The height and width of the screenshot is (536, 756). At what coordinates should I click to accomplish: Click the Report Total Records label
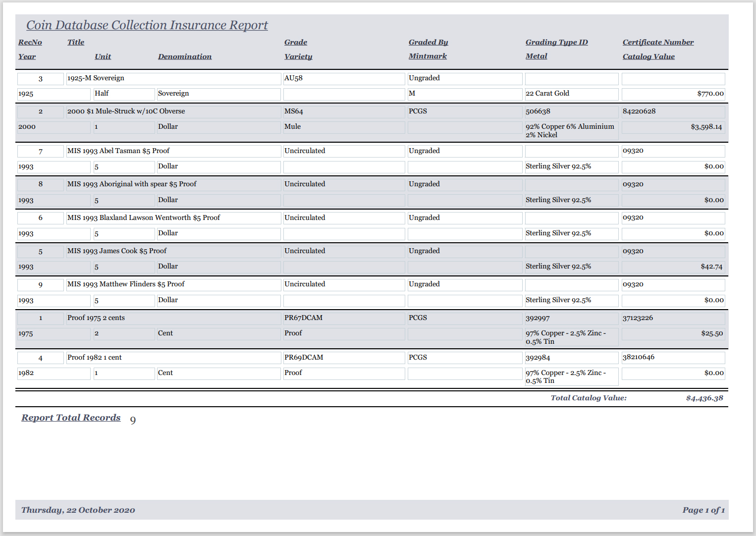click(71, 418)
